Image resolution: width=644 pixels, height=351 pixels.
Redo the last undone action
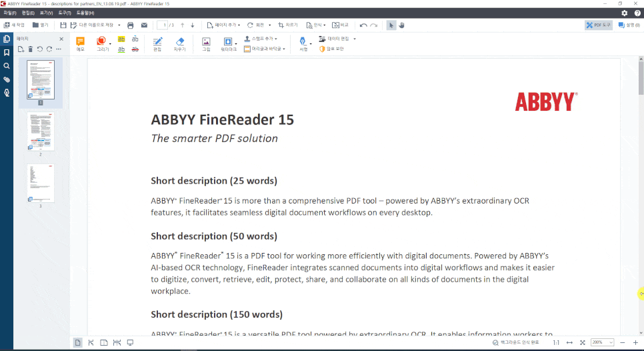click(x=374, y=25)
